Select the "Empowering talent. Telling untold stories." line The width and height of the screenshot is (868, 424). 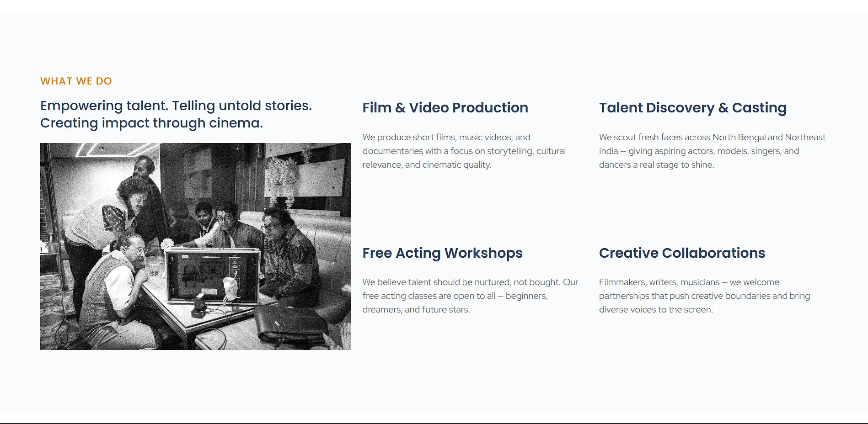[x=176, y=106]
